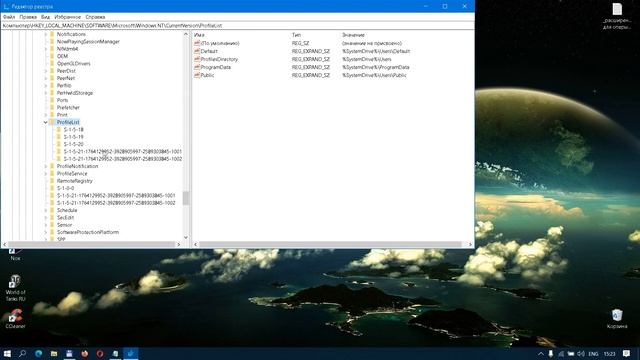Open the World of Tanks RU desktop shortcut

coord(15,288)
